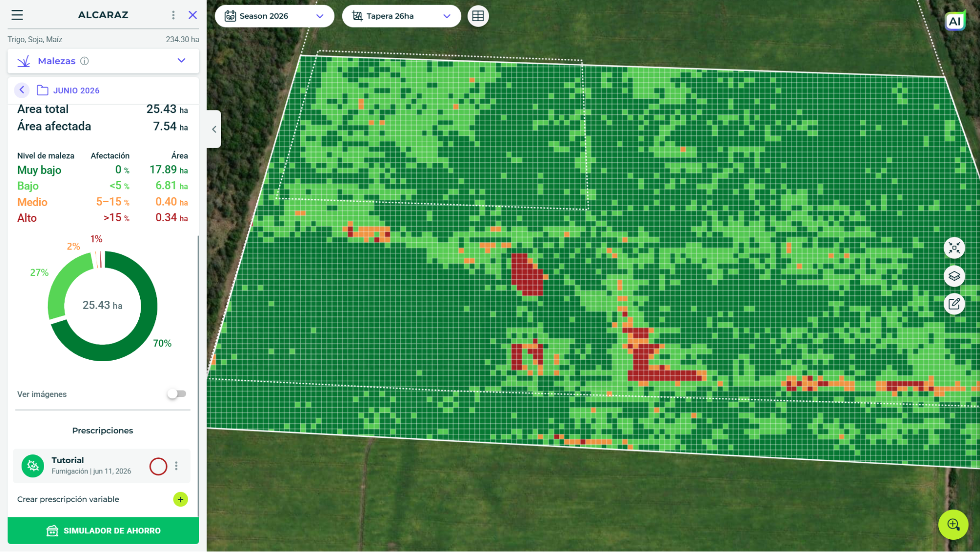Open the Season 2026 dropdown
Screen dimensions: 980x552
(x=275, y=16)
